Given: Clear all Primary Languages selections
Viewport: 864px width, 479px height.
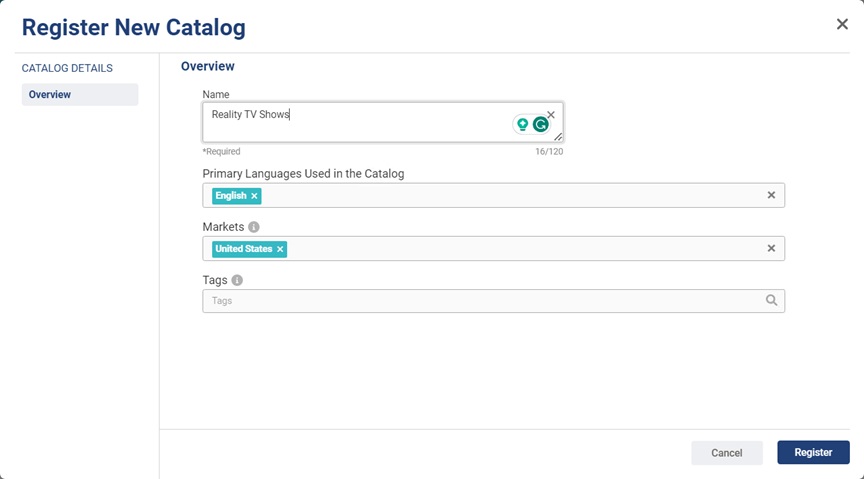Looking at the screenshot, I should coord(771,195).
